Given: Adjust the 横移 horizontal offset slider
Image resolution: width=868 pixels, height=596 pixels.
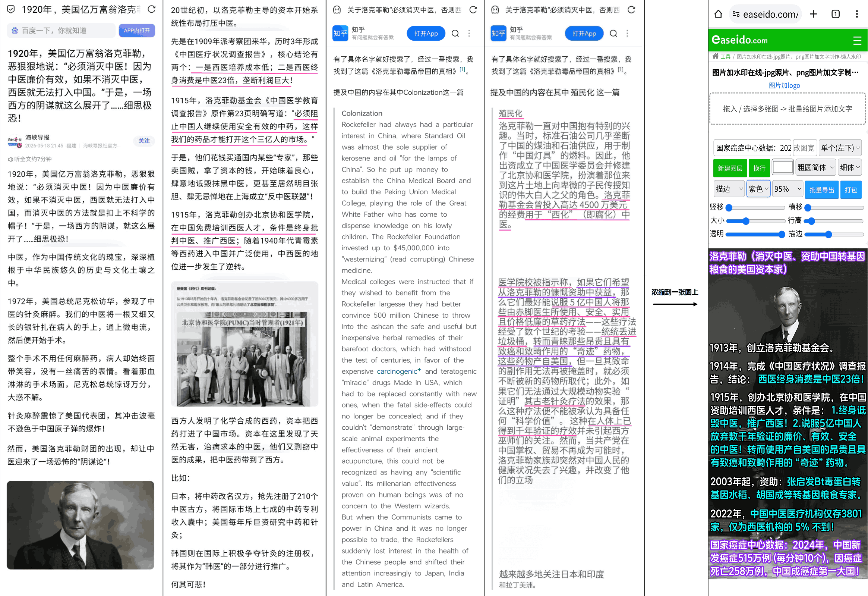Looking at the screenshot, I should [834, 207].
